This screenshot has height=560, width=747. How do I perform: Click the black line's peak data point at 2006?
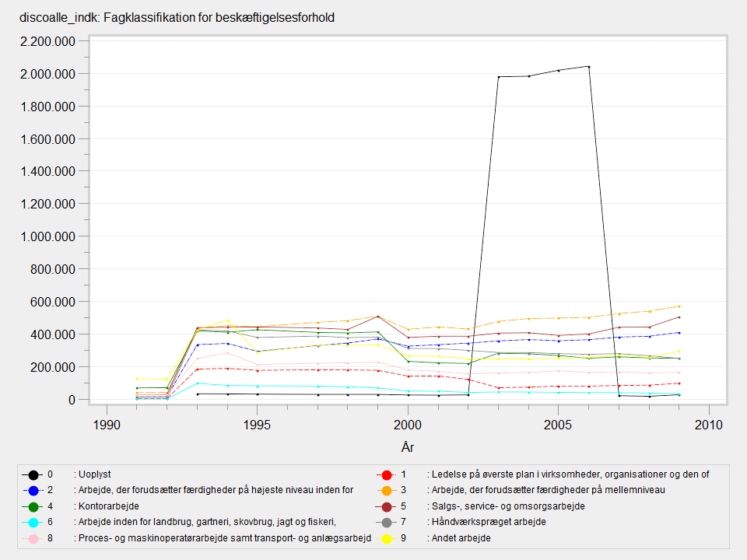588,67
